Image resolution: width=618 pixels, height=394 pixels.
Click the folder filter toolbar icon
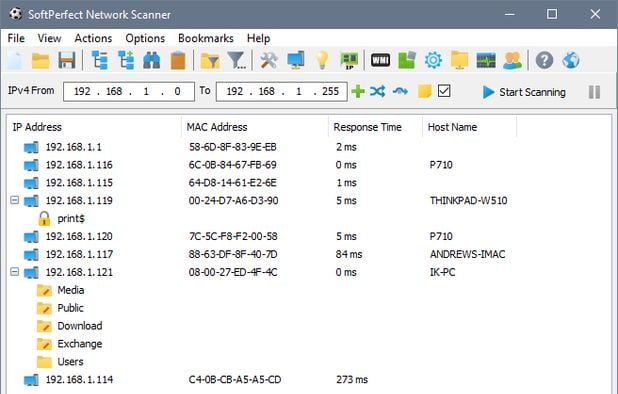coord(210,61)
